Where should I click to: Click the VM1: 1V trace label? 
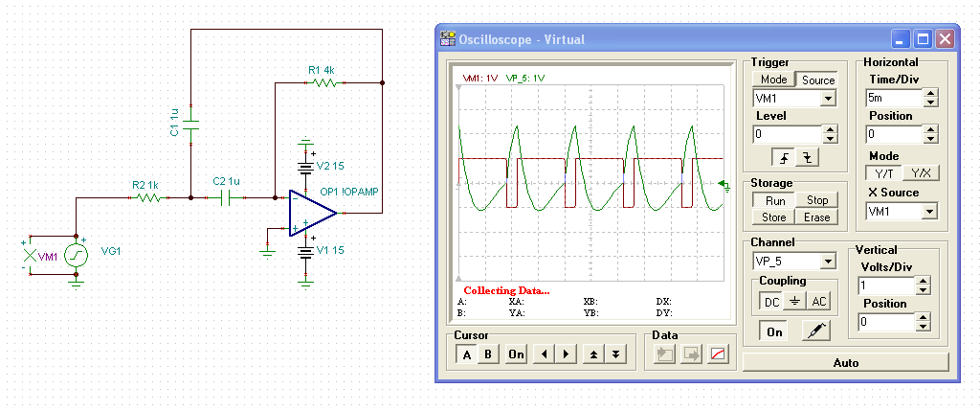point(480,79)
